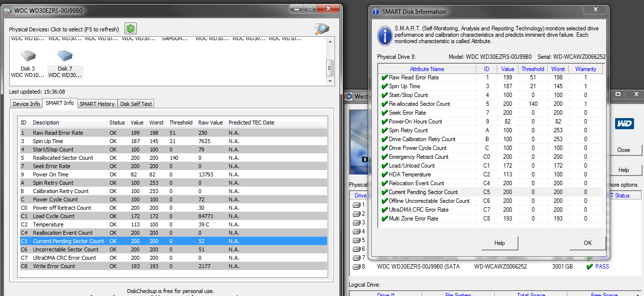The width and height of the screenshot is (644, 296).
Task: Select Emergency Retract Count row in SMART dialog
Action: click(x=490, y=157)
